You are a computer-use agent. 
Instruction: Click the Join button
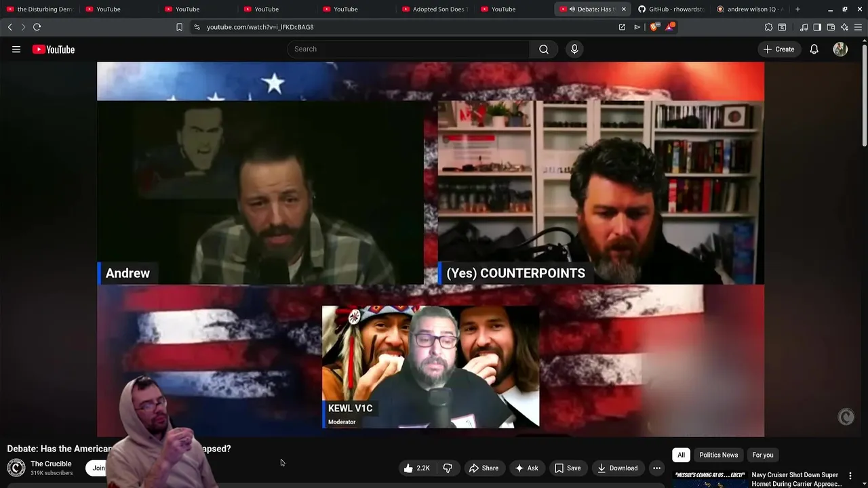tap(99, 468)
